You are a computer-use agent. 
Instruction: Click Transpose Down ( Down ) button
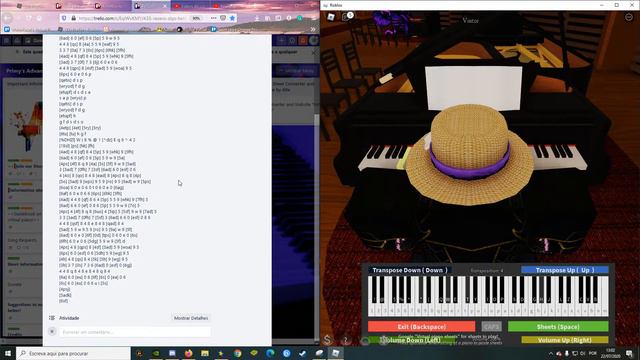pos(409,270)
